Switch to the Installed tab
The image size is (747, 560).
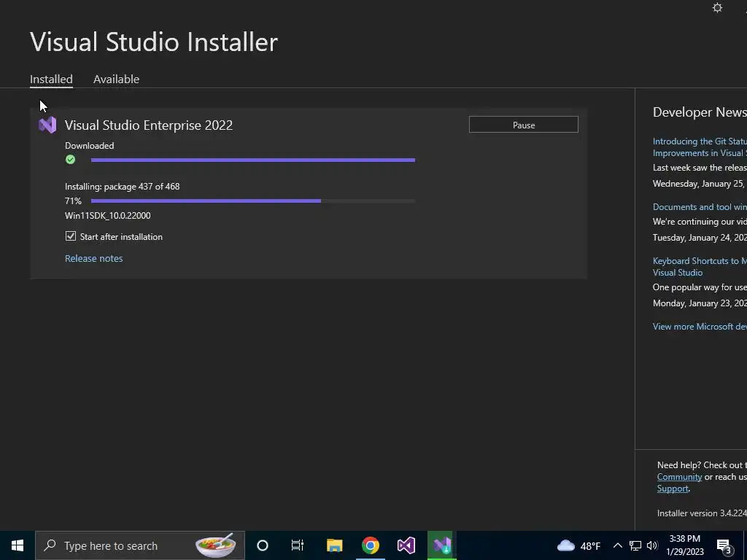(x=51, y=79)
